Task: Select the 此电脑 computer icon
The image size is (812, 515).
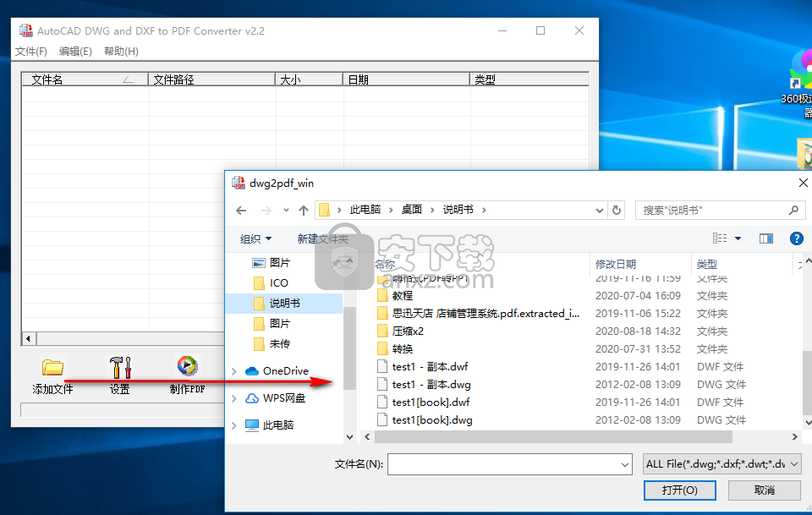Action: click(252, 425)
